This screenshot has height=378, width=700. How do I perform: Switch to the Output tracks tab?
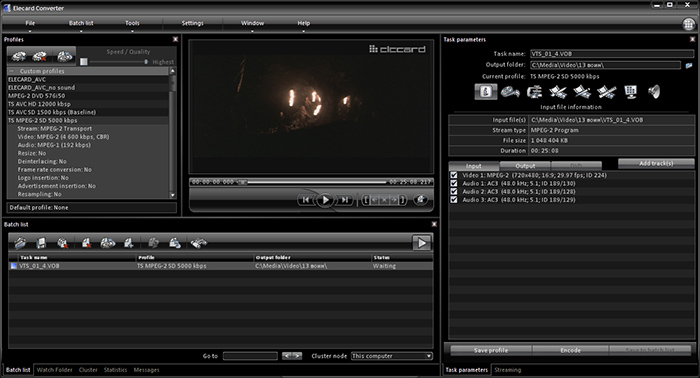pos(525,166)
